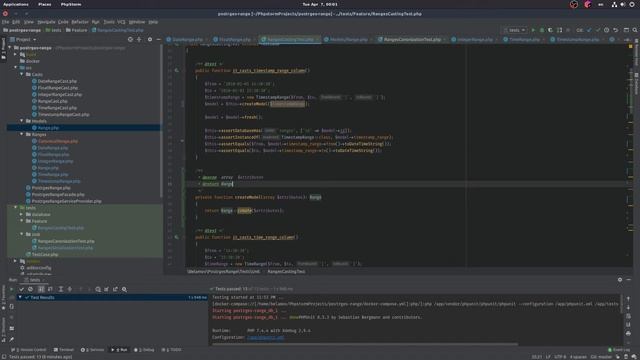This screenshot has width=640, height=360.
Task: Open Project panel gear settings
Action: (150, 40)
